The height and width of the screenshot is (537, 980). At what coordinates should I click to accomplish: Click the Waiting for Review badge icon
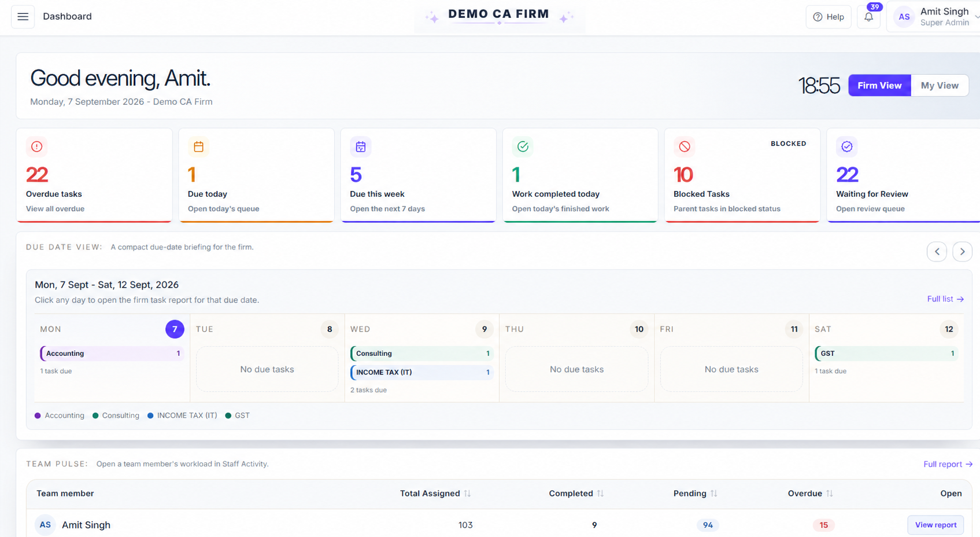point(846,146)
